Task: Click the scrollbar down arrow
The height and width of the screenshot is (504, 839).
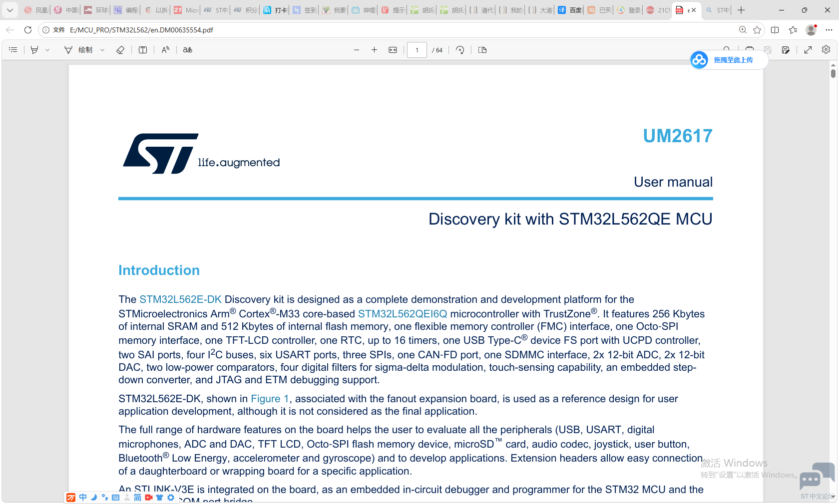Action: tap(833, 497)
